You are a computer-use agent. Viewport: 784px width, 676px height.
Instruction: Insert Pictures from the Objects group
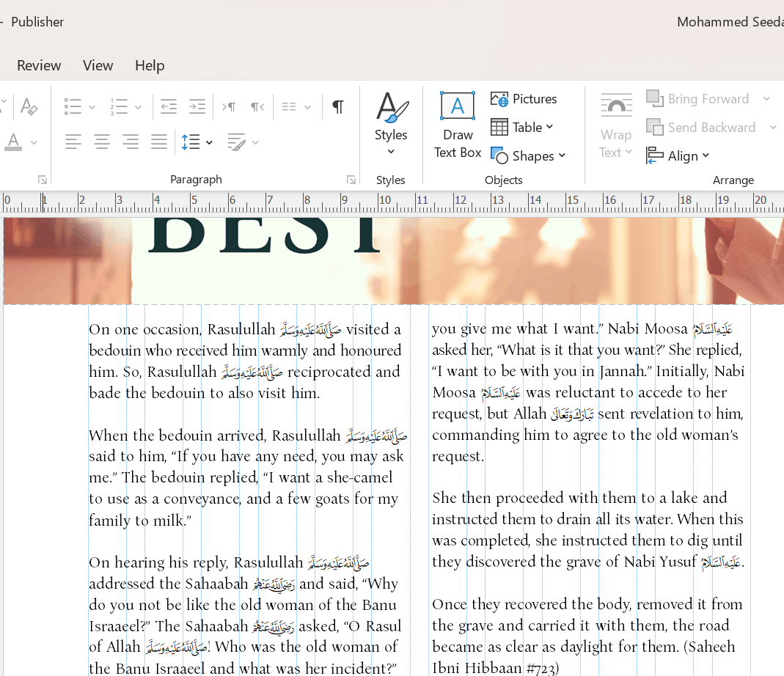pyautogui.click(x=524, y=99)
